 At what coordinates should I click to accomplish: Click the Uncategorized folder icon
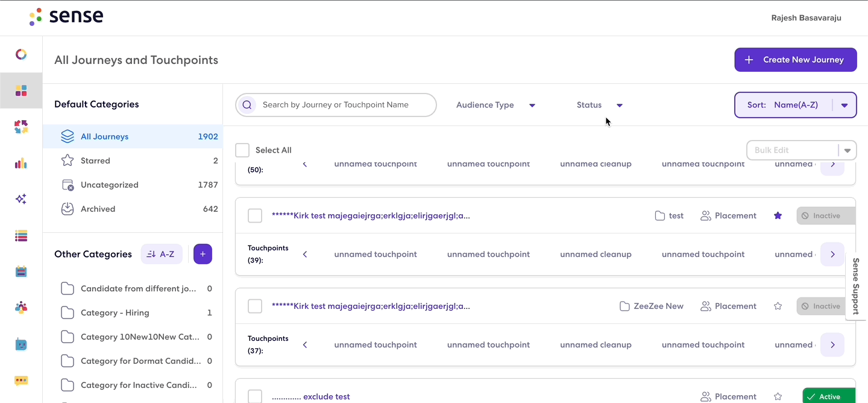68,185
